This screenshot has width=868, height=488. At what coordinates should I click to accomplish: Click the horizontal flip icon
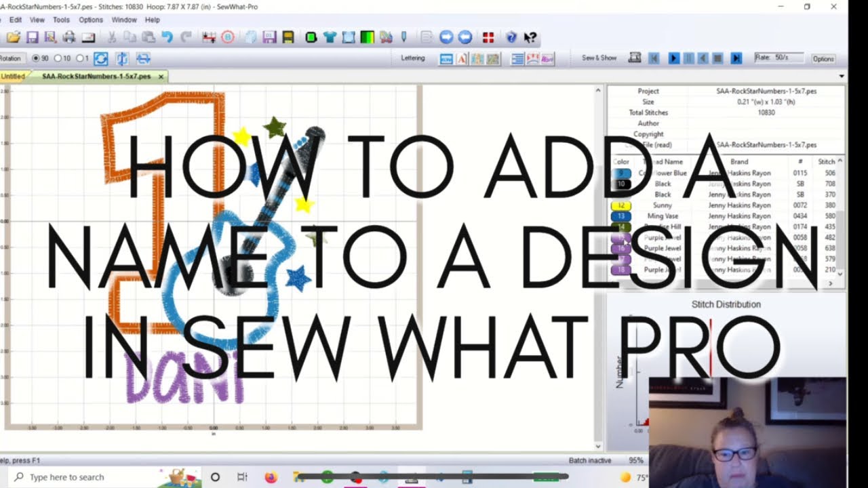pyautogui.click(x=143, y=59)
